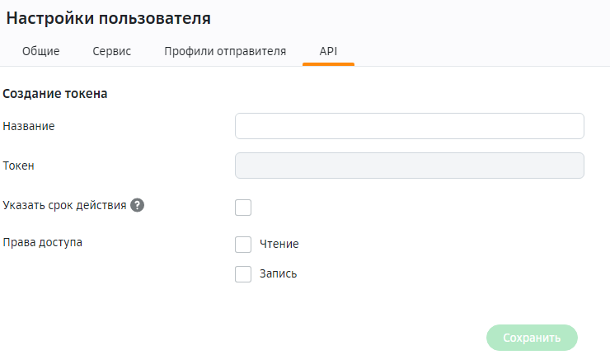Screen dimensions: 610x364
Task: Click the orange underline beneath API tab
Action: point(328,64)
